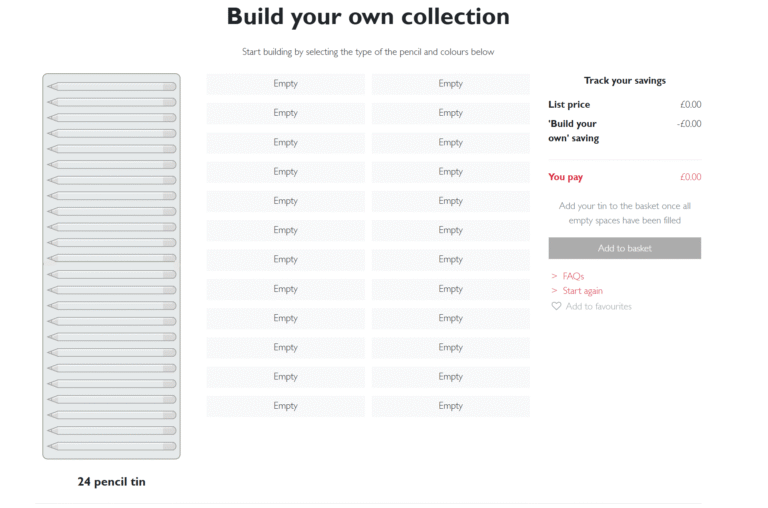Select the topmost pencil in the tin

pyautogui.click(x=111, y=87)
